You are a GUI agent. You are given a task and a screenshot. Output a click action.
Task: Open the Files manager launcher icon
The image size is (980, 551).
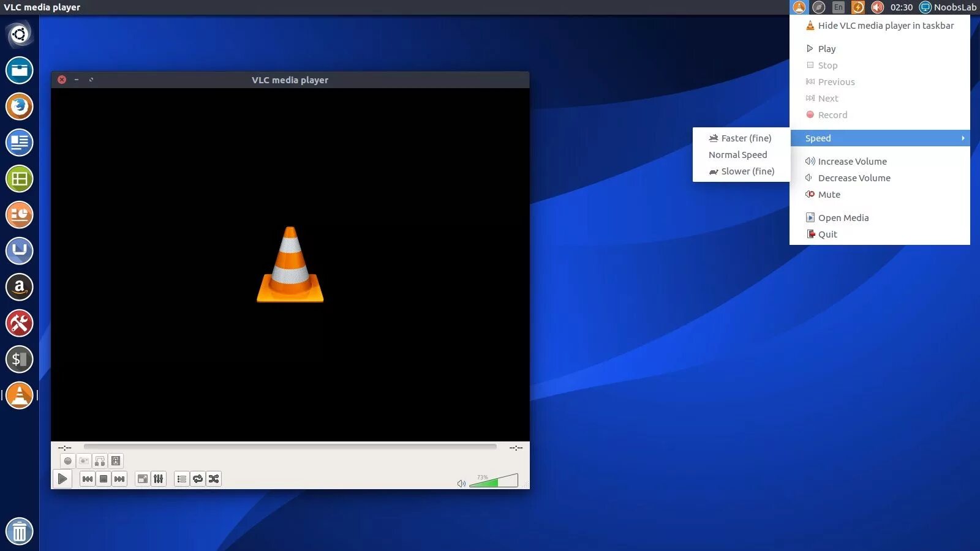point(19,70)
